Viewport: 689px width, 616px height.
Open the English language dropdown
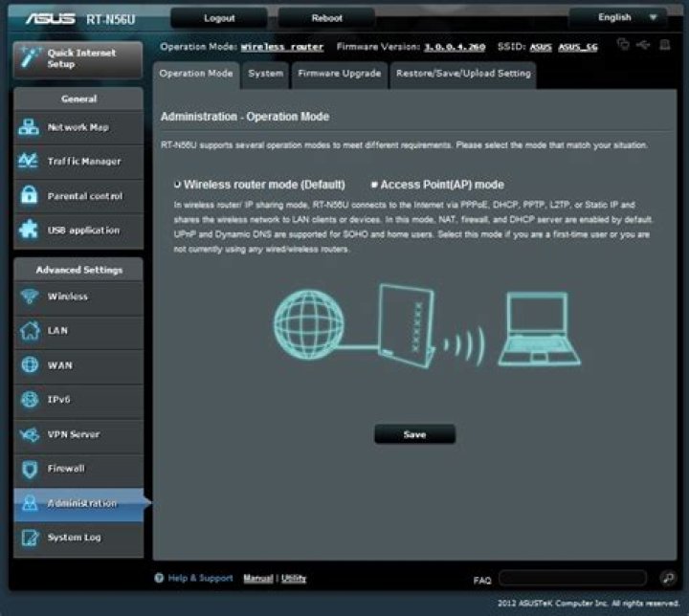[x=618, y=17]
